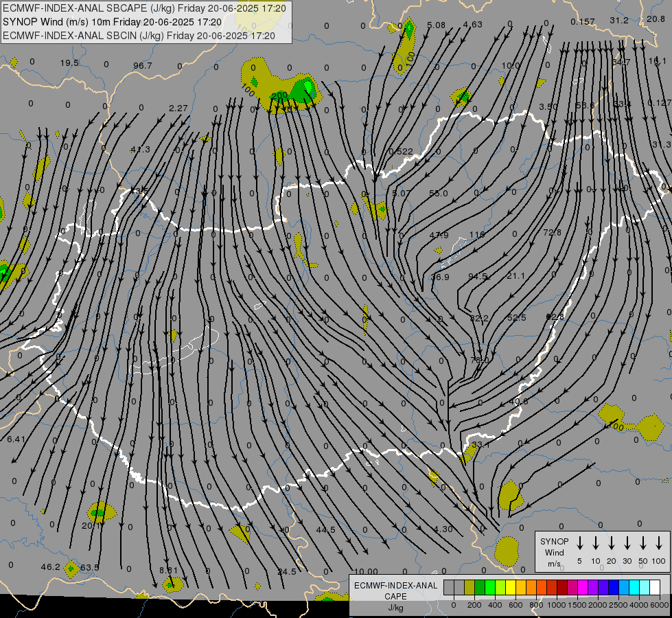
Task: Click the map value 4.30
Action: coord(443,529)
